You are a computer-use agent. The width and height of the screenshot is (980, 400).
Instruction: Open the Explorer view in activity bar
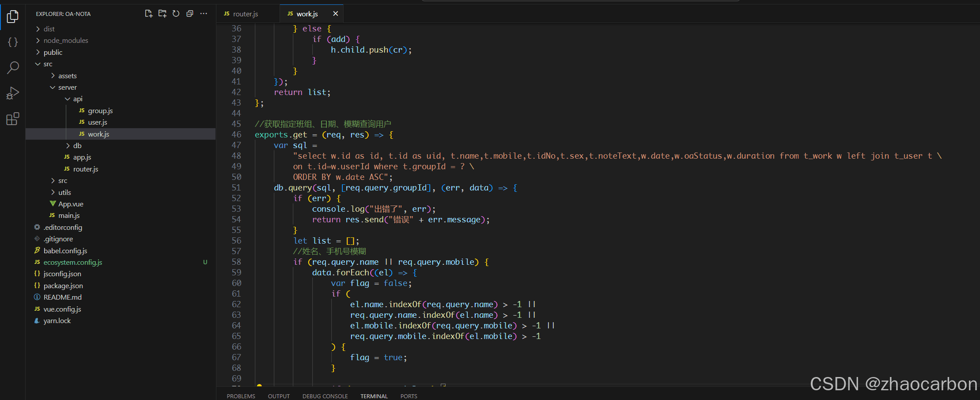tap(13, 17)
